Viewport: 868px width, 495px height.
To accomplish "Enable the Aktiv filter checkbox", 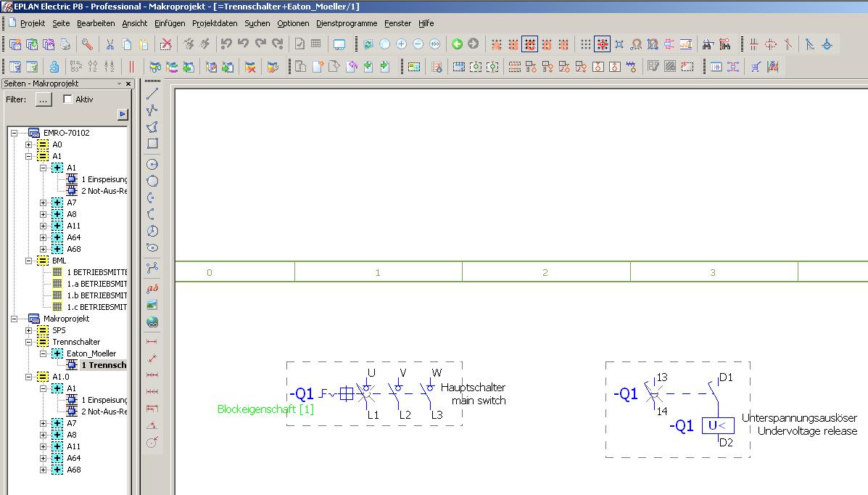I will click(x=68, y=99).
